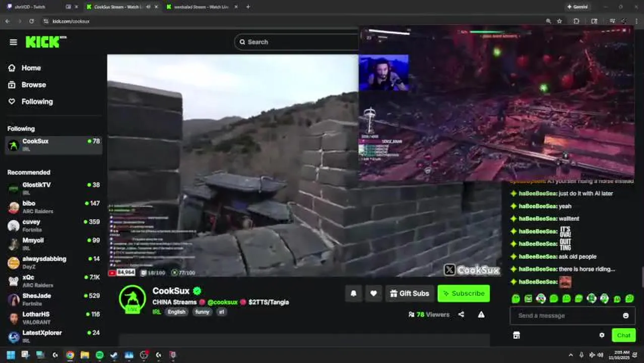Viewport: 644px width, 363px height.
Task: Click the multicolored emote in quick emote row
Action: pos(541,298)
